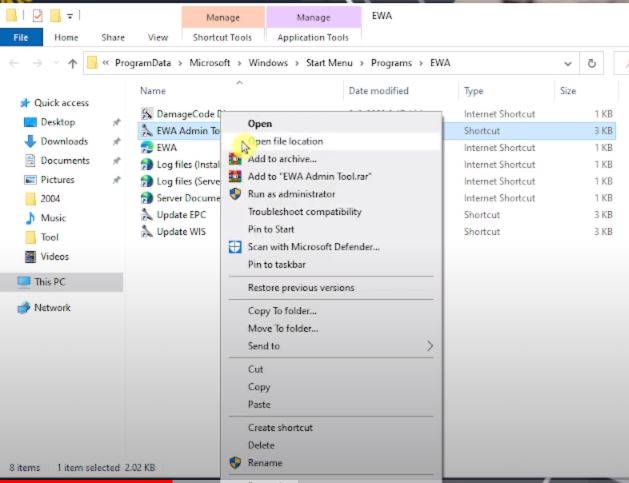Choose Run as administrator
Viewport: 629px width, 483px height.
[331, 194]
